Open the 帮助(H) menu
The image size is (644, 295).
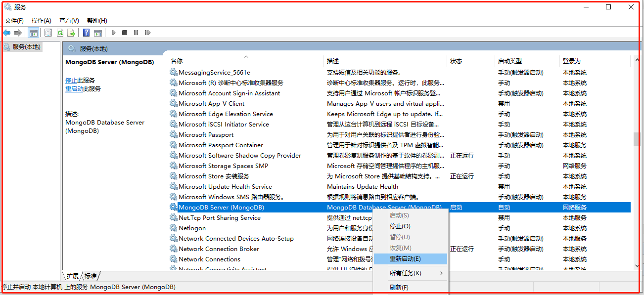(97, 20)
